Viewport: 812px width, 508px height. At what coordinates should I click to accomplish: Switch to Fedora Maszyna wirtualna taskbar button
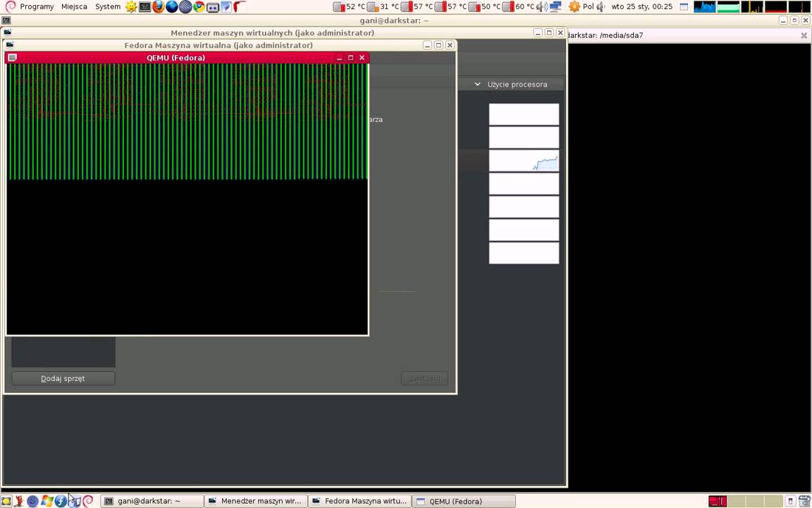(x=360, y=501)
